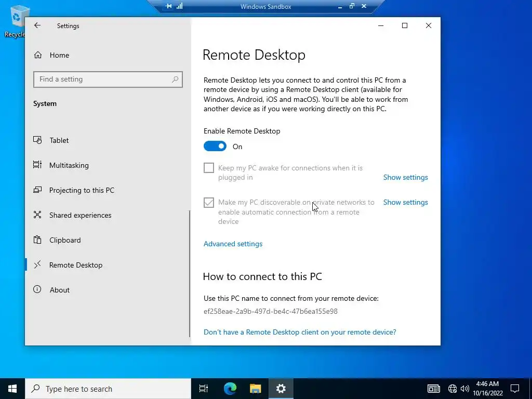532x399 pixels.
Task: Select the Projecting to this PC icon
Action: click(37, 190)
